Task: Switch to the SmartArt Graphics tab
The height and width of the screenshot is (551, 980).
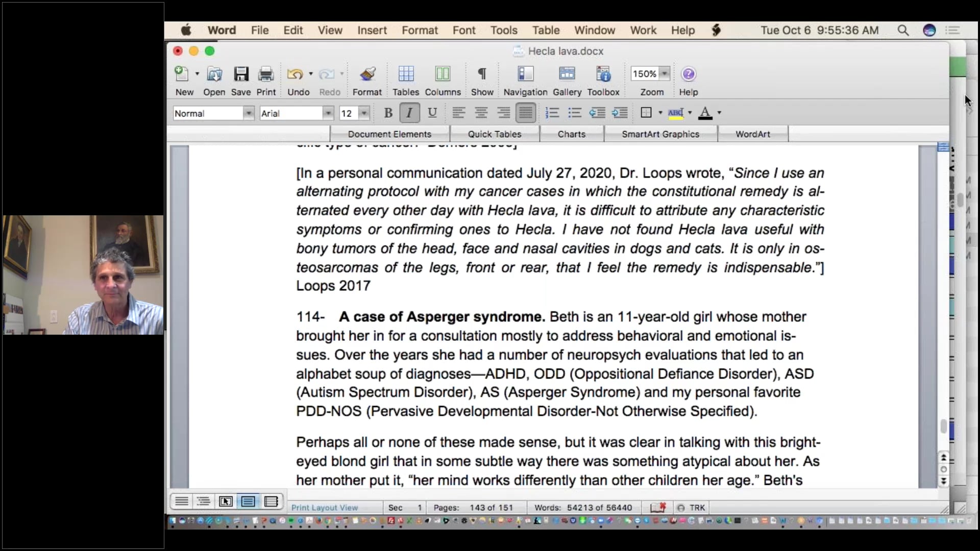Action: (x=660, y=134)
